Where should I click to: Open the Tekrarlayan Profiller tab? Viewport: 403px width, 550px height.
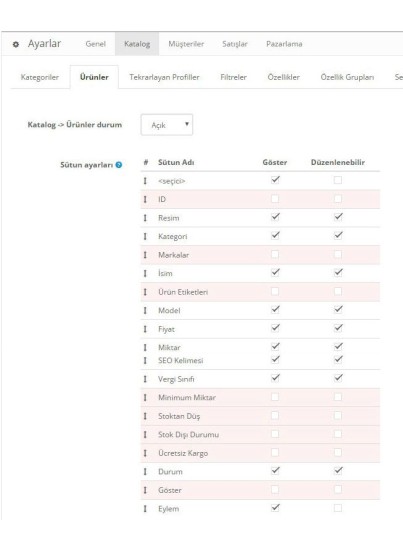coord(164,77)
